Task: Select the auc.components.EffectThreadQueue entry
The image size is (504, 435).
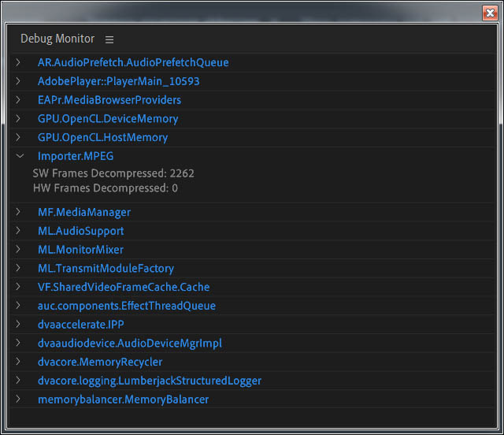Action: click(126, 306)
